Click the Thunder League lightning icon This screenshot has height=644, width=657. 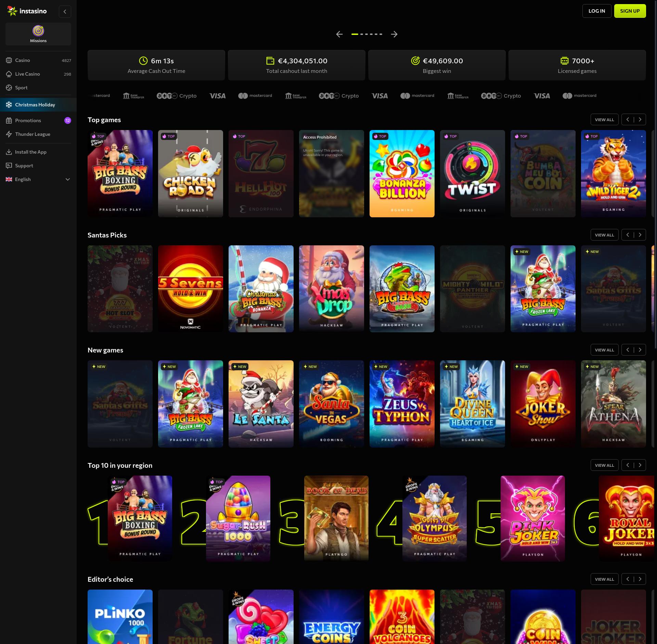pyautogui.click(x=9, y=134)
